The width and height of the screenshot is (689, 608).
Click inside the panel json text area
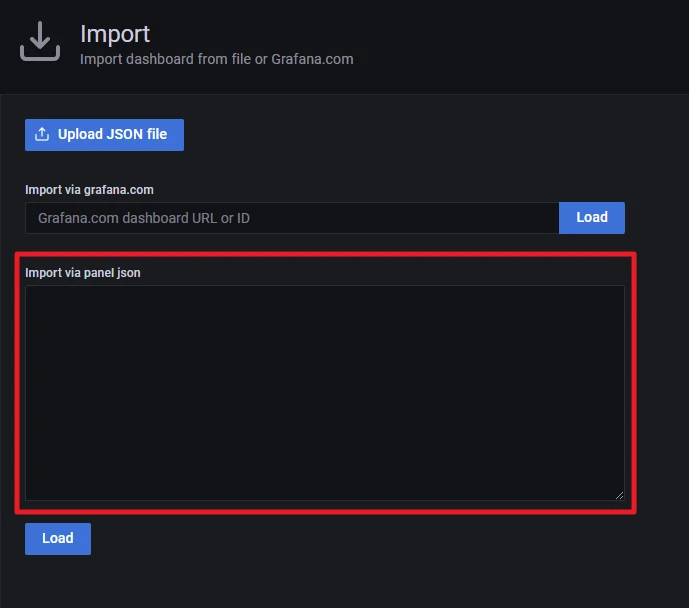coord(324,392)
